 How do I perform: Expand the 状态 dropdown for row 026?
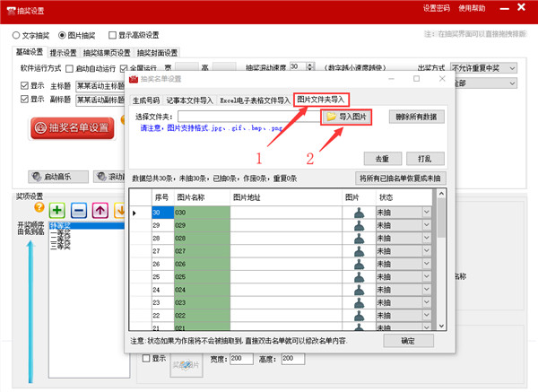[426, 265]
